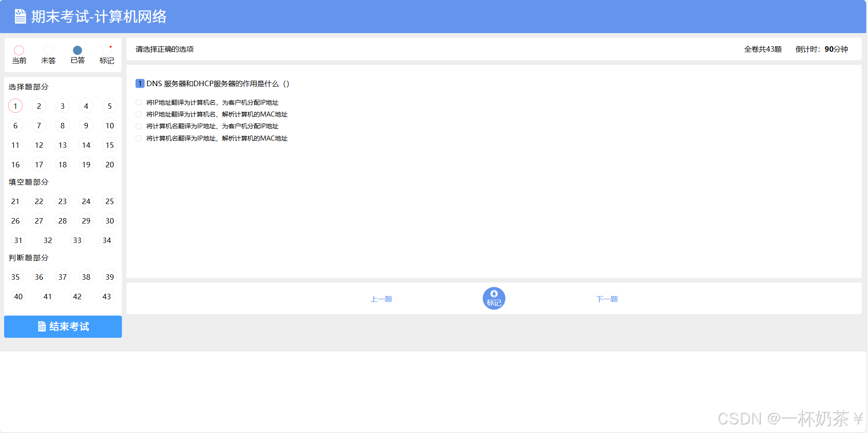The image size is (868, 433).
Task: Click the 填空题部分 section heading
Action: tap(29, 182)
